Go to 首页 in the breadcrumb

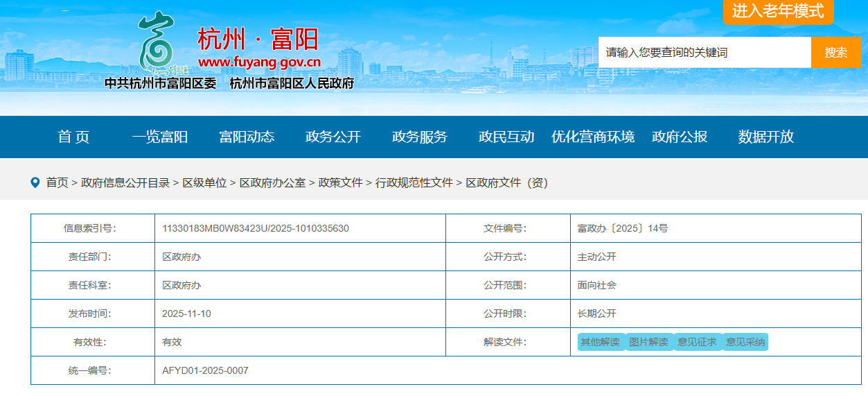[57, 182]
